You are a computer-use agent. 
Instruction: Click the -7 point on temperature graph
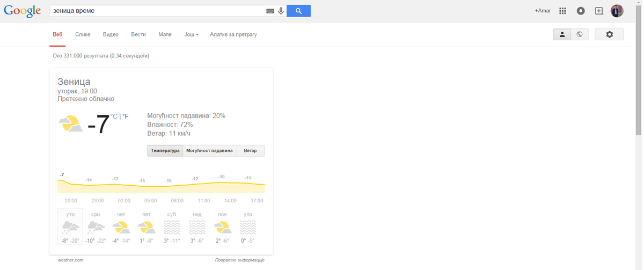pos(62,175)
